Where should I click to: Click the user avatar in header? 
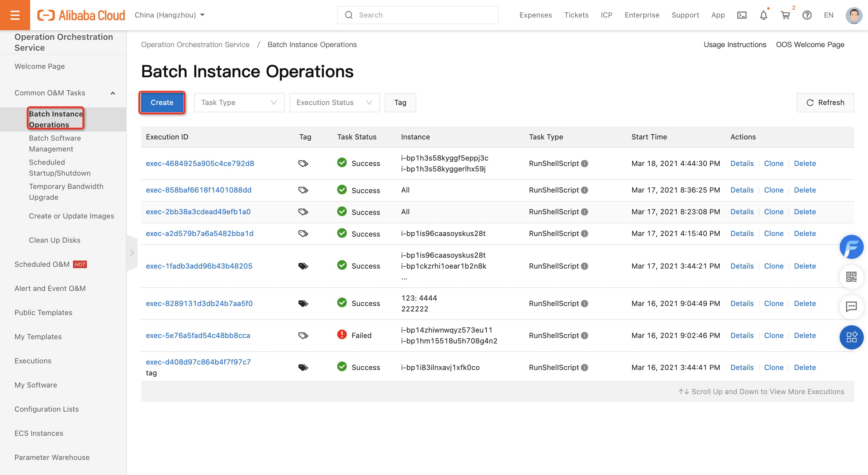coord(854,15)
